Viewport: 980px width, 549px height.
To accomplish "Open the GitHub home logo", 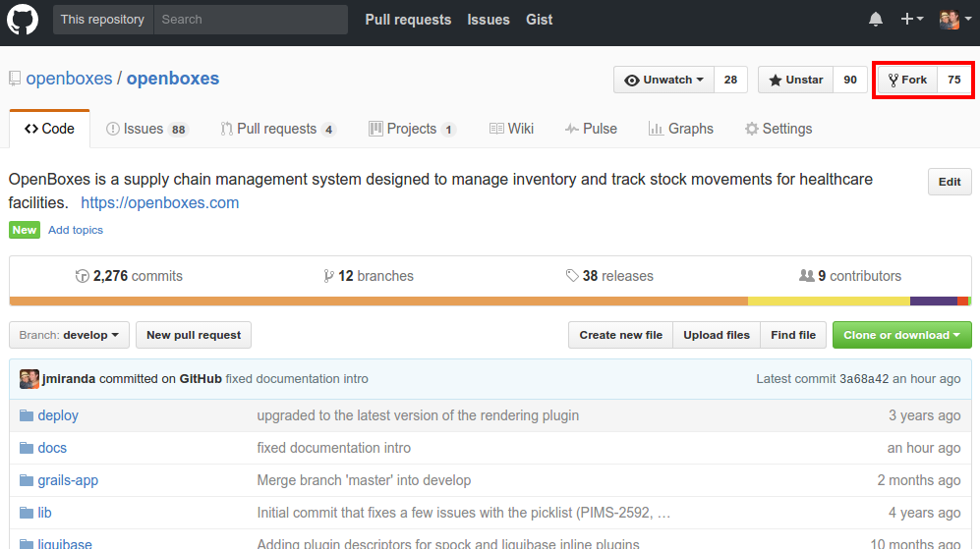I will point(23,20).
